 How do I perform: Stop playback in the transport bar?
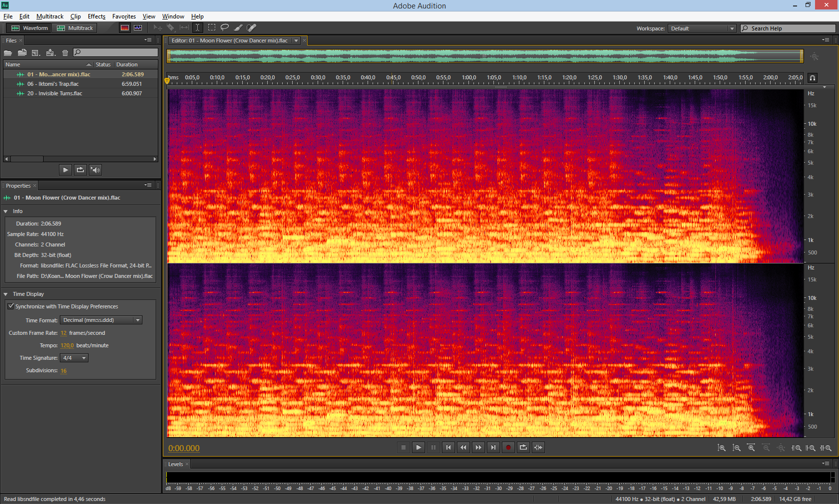(404, 448)
